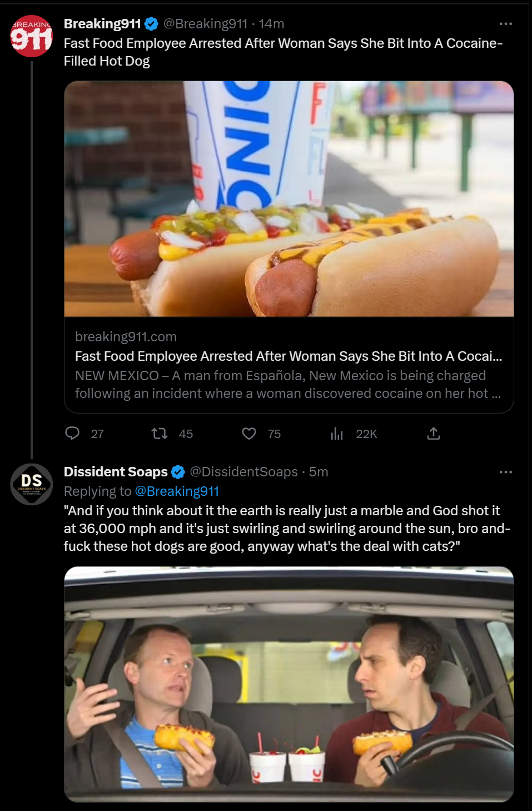Image resolution: width=532 pixels, height=811 pixels.
Task: Open the @Breaking911 mention link in the reply
Action: pos(177,491)
